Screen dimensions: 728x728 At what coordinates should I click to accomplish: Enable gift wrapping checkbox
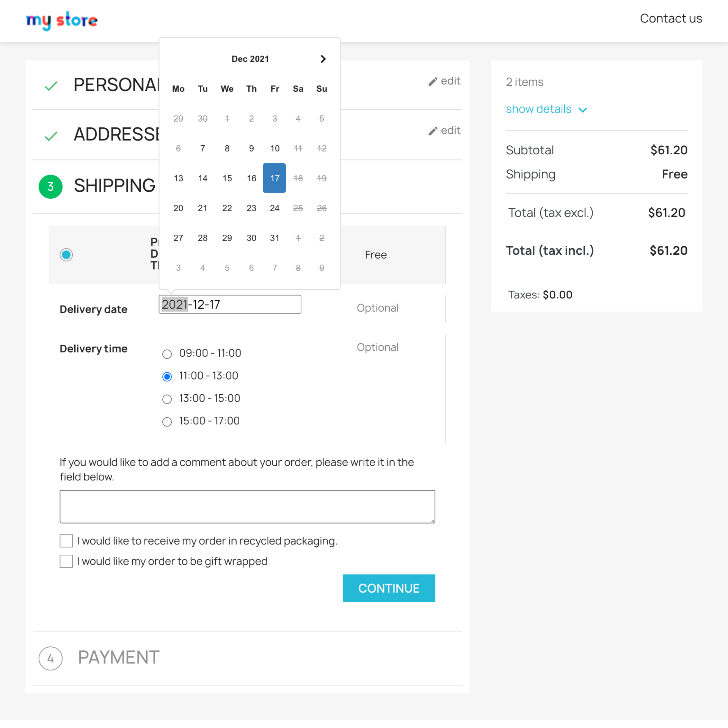pos(66,561)
